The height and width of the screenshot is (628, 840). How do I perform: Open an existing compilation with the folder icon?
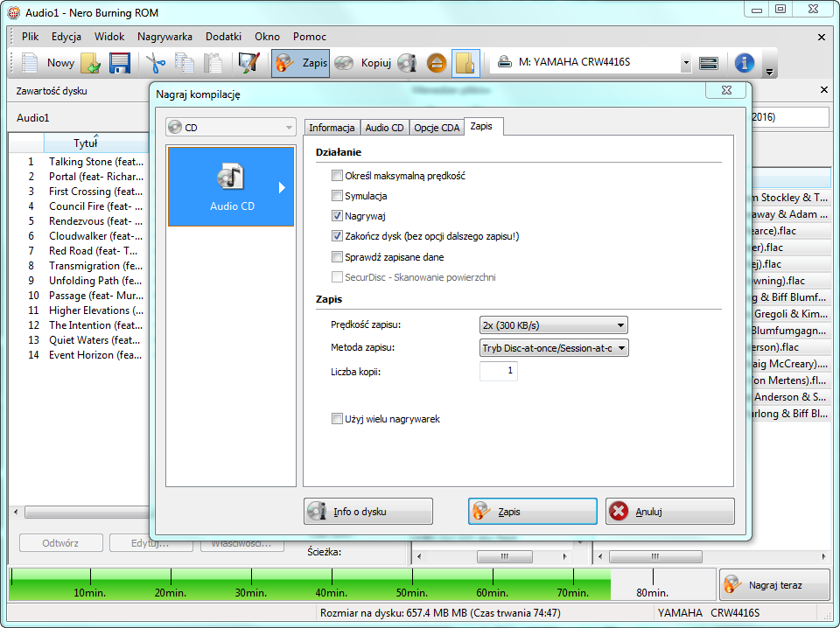click(90, 63)
